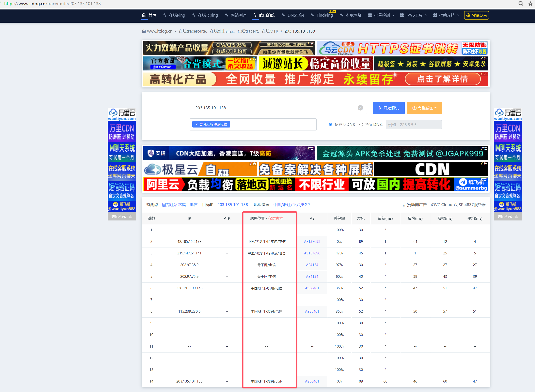Remove the 黑龙江哈尔滨电信 filter tag
The height and width of the screenshot is (392, 535).
[x=196, y=124]
